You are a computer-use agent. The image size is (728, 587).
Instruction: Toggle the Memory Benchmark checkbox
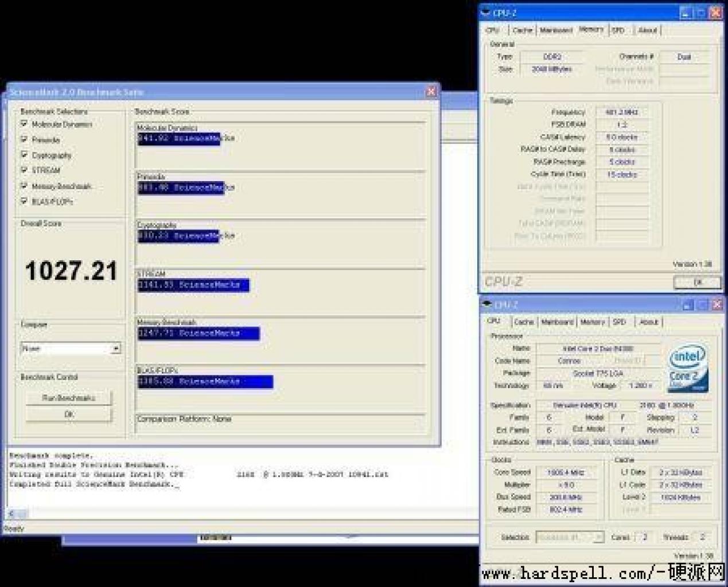coord(24,185)
